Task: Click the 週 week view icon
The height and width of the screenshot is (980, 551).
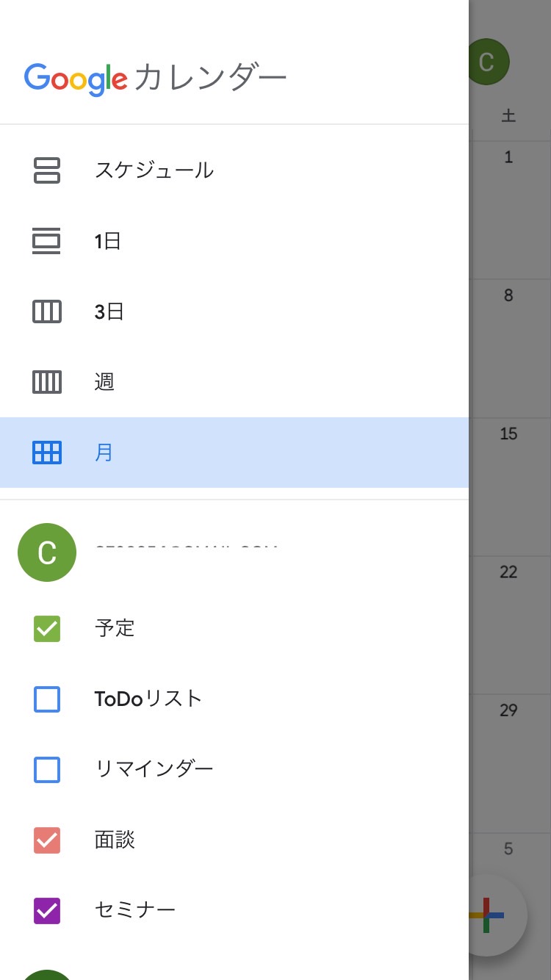Action: (x=47, y=382)
